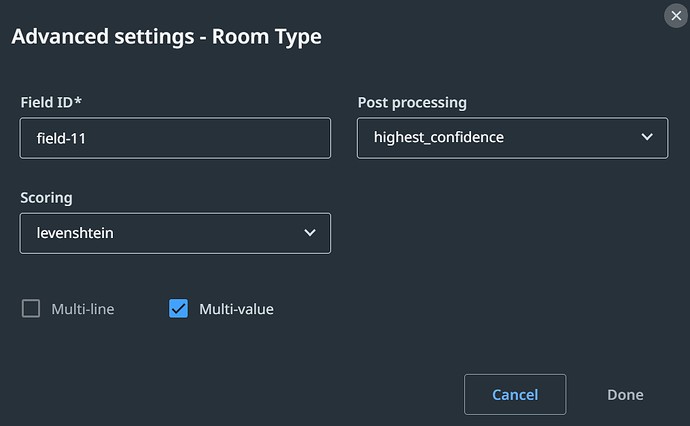Enable the Multi-line checkbox

tap(31, 308)
